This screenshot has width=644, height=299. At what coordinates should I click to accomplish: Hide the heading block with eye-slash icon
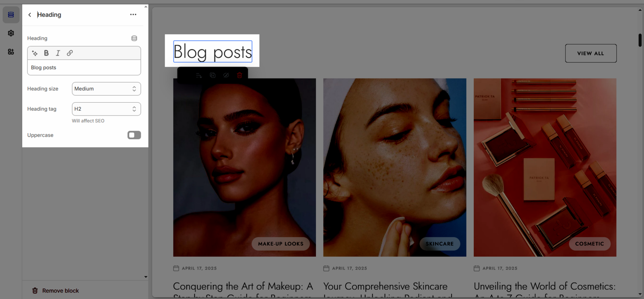click(226, 75)
